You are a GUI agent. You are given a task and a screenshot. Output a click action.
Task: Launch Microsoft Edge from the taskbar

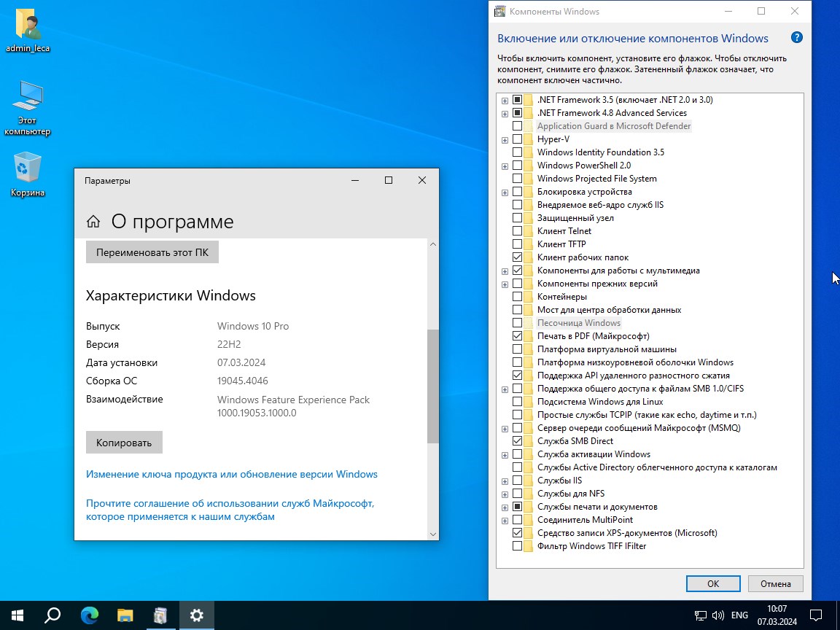point(89,616)
